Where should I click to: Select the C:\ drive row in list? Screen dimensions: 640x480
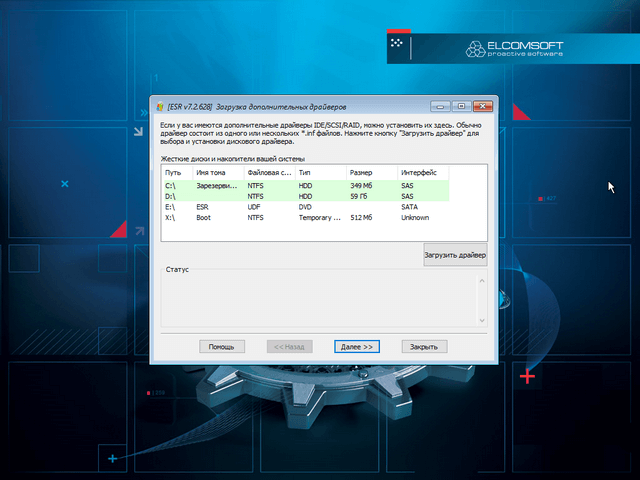(x=300, y=186)
